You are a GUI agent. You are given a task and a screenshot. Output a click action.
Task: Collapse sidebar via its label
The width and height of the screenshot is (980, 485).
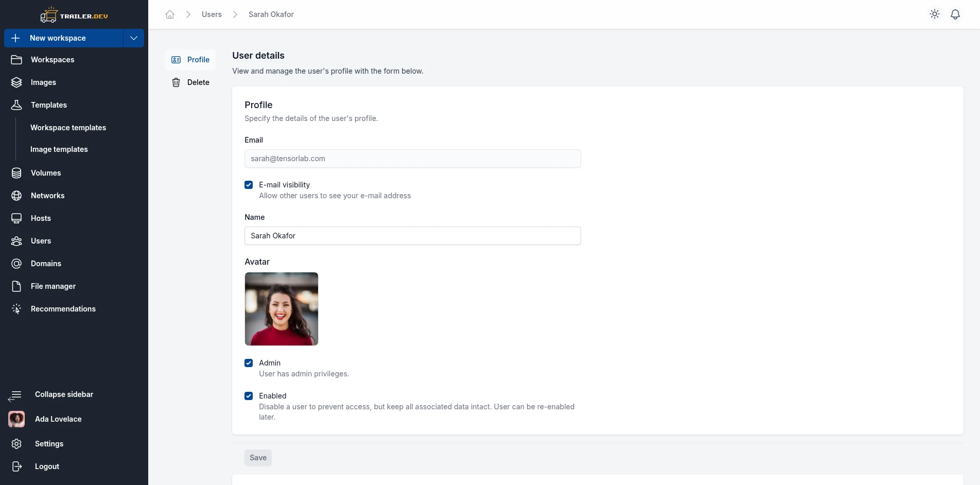(64, 394)
